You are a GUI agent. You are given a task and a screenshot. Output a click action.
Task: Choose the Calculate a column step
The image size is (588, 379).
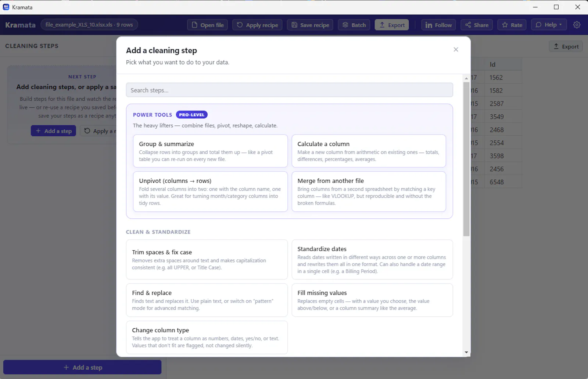[369, 151]
